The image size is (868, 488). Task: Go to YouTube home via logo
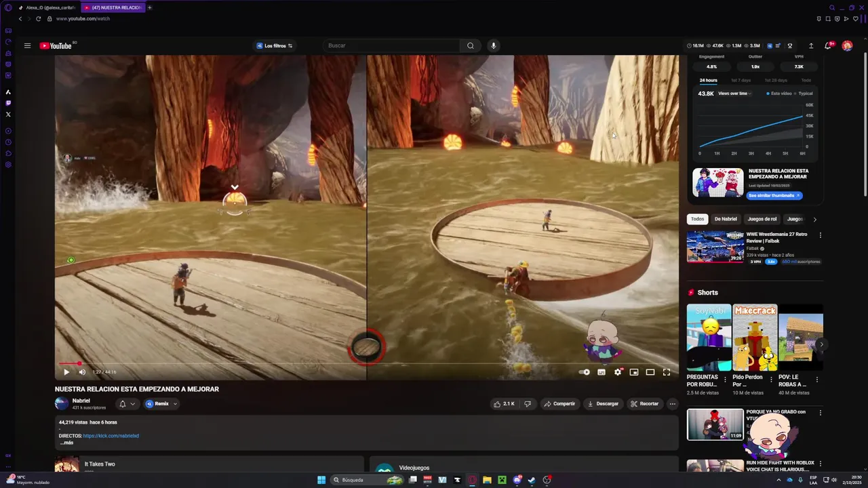pos(56,46)
